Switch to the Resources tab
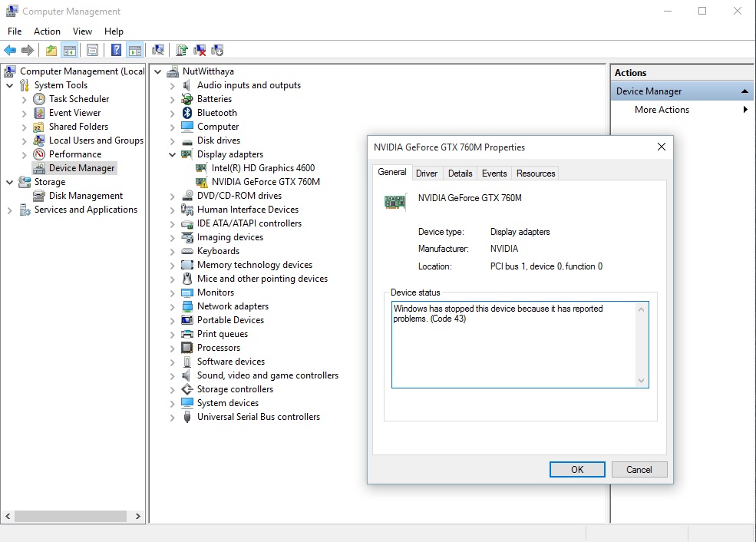The width and height of the screenshot is (756, 542). [536, 174]
